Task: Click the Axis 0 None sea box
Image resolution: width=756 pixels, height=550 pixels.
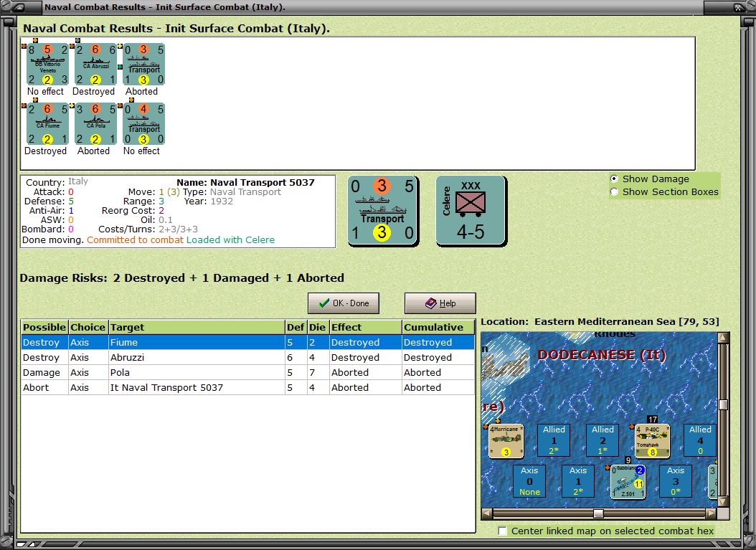Action: [529, 481]
